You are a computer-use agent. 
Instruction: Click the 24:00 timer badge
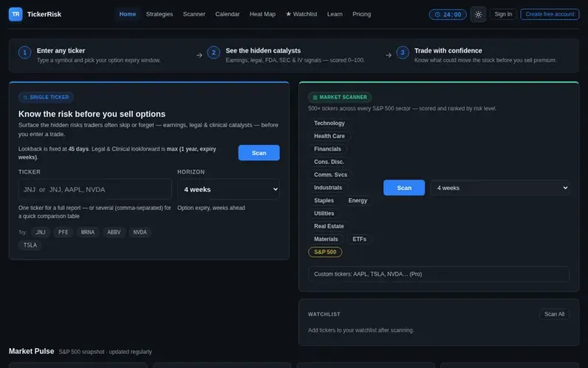(448, 14)
